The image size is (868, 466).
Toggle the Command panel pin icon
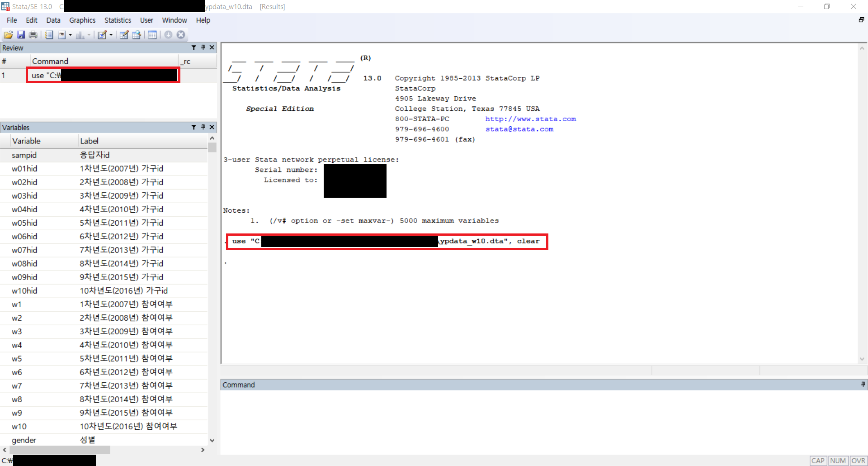pyautogui.click(x=863, y=385)
